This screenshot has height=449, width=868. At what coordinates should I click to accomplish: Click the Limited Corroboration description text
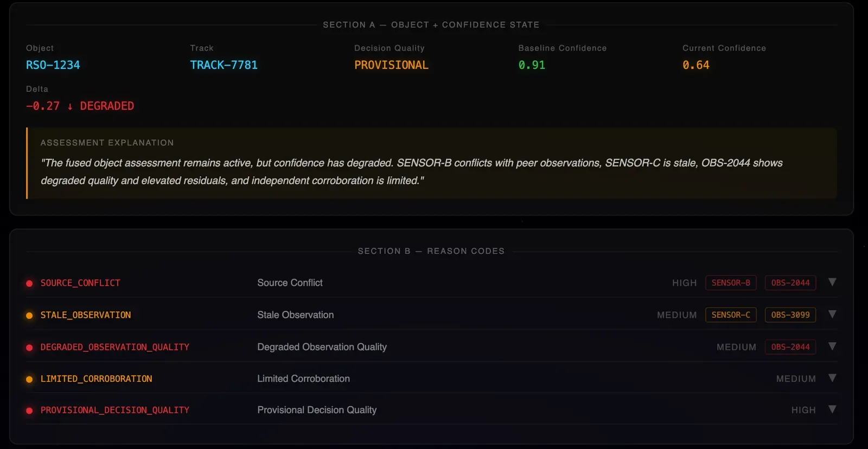tap(304, 379)
